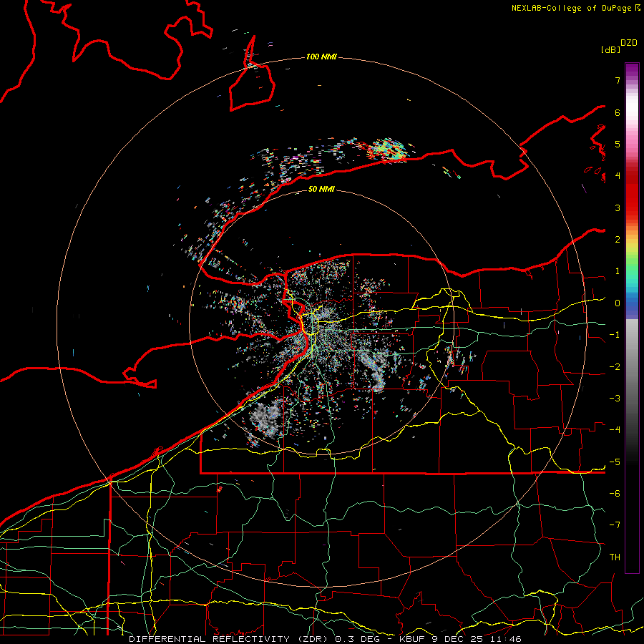Click the gray echo cluster southwest of radar
This screenshot has height=644, width=644.
click(266, 419)
